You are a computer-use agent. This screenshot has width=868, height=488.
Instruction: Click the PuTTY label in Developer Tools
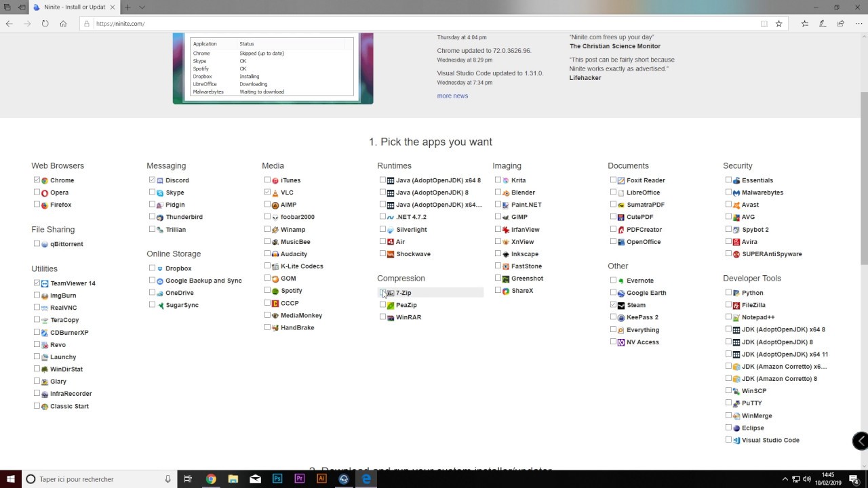coord(752,403)
